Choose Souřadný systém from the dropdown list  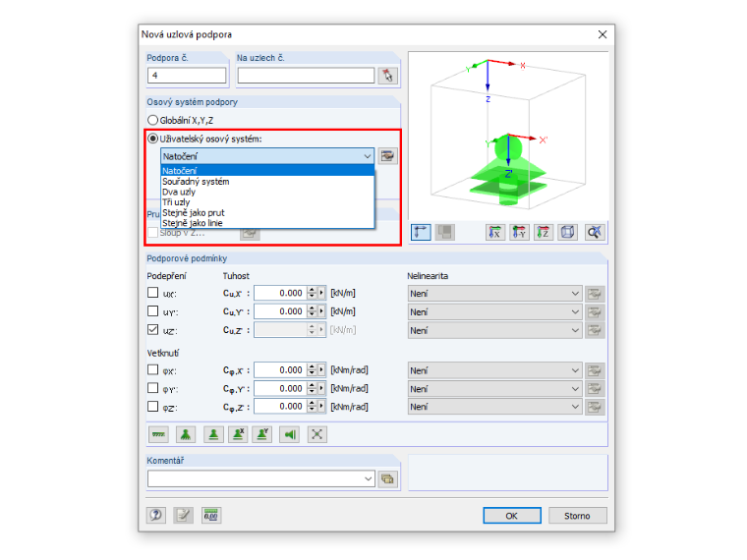coord(267,182)
